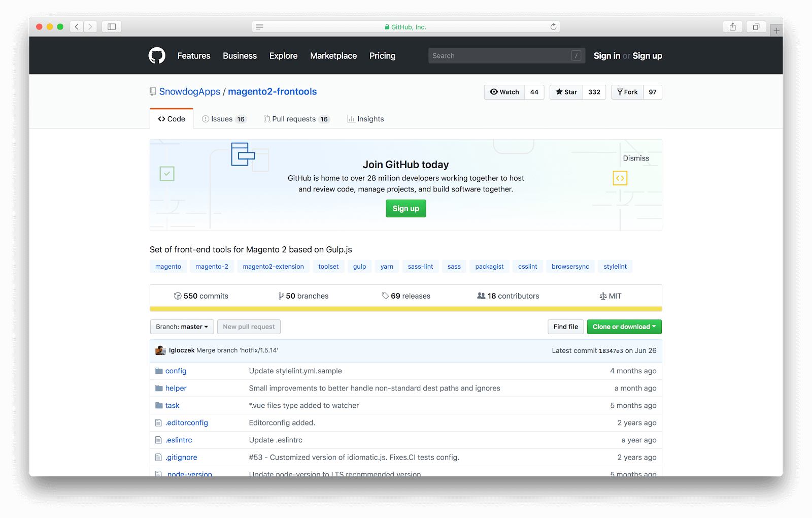This screenshot has height=518, width=812.
Task: Open the Issues tab
Action: tap(224, 119)
